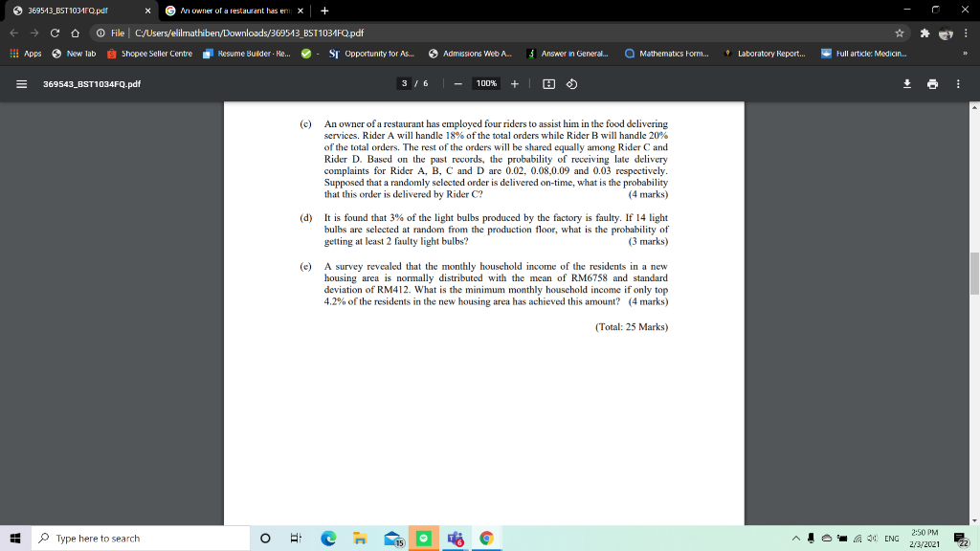Zoom in using the plus icon
The height and width of the screenshot is (551, 980).
point(515,83)
